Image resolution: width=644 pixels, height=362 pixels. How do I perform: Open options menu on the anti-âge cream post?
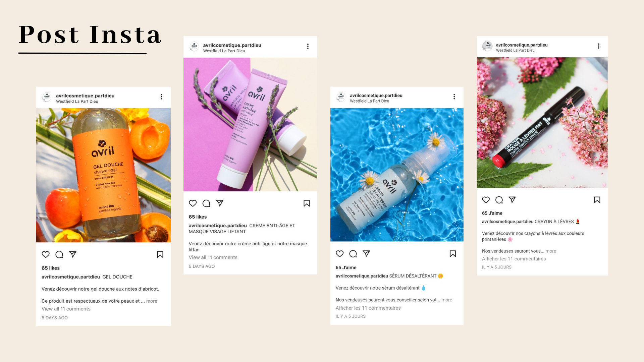click(x=308, y=46)
